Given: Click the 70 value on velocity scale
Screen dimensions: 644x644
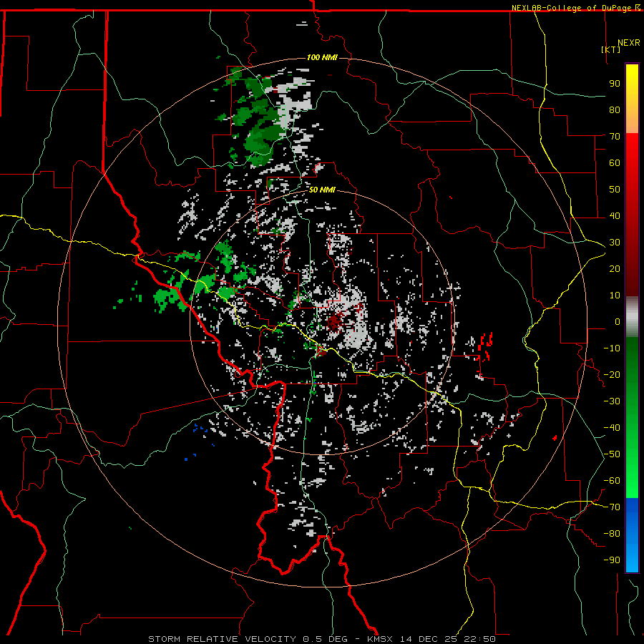Looking at the screenshot, I should (615, 137).
